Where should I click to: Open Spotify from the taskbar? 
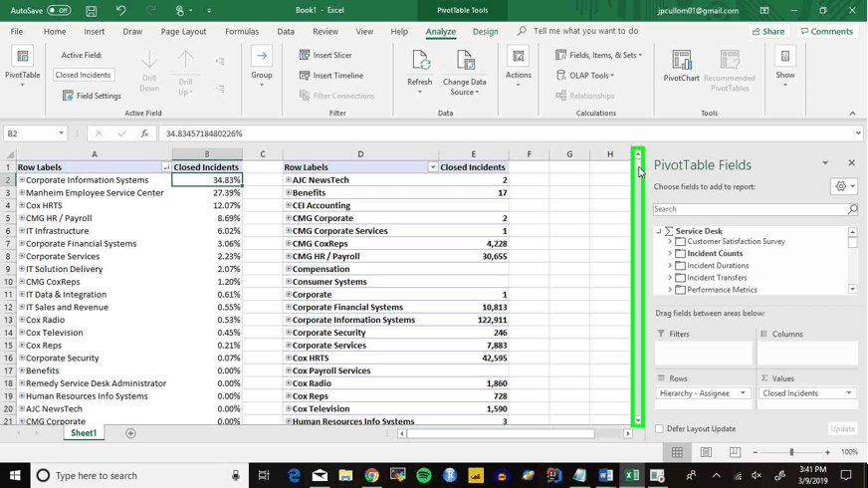[423, 475]
